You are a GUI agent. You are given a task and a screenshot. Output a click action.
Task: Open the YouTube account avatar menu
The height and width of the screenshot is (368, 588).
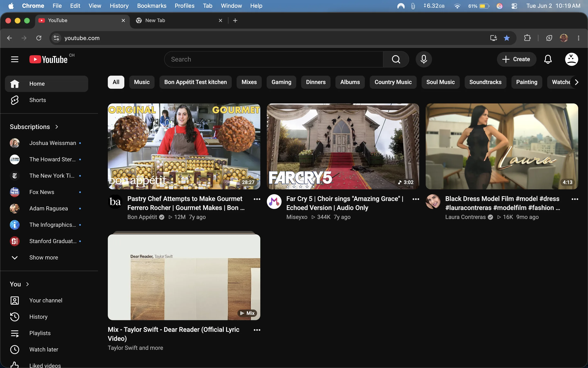(x=571, y=59)
